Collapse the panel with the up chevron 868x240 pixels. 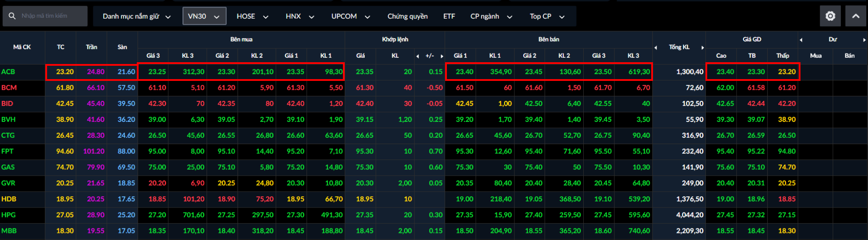[x=856, y=16]
